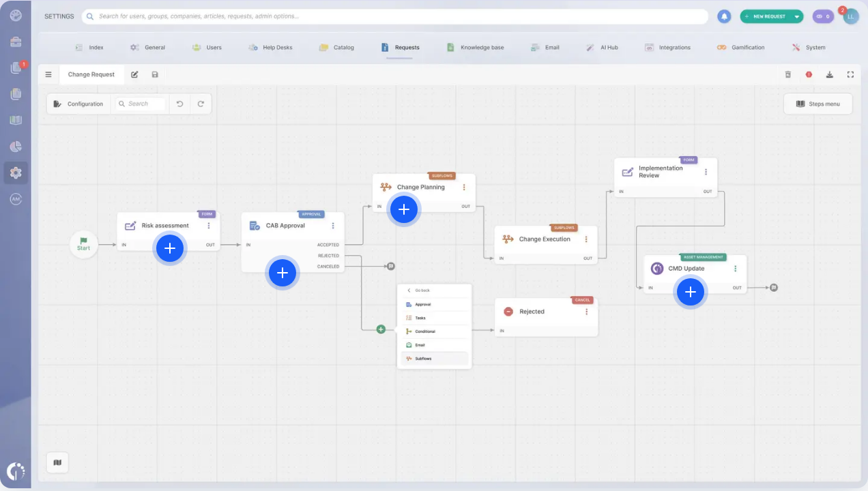Image resolution: width=868 pixels, height=491 pixels.
Task: Open the Configuration button
Action: click(78, 104)
